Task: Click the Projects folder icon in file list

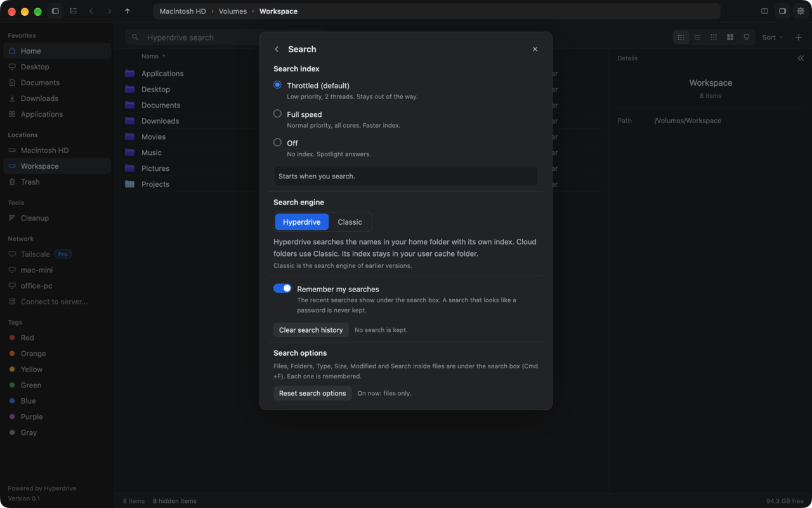Action: pyautogui.click(x=130, y=184)
